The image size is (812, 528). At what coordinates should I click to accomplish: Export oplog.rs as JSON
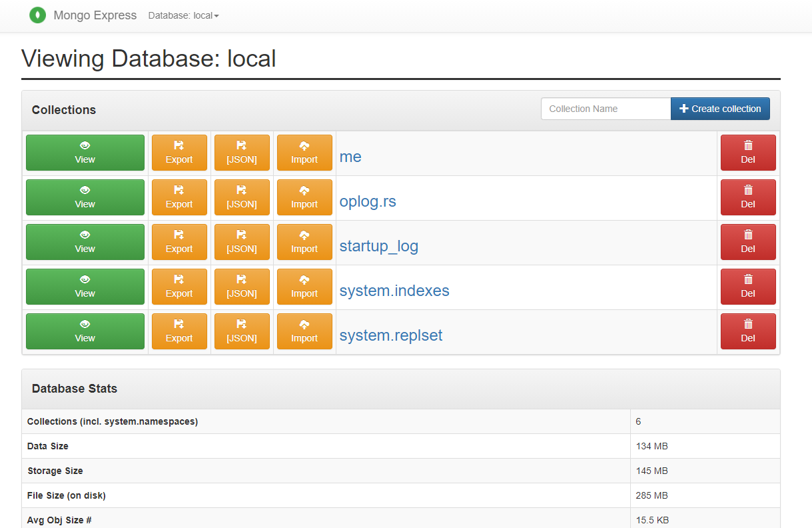click(242, 197)
